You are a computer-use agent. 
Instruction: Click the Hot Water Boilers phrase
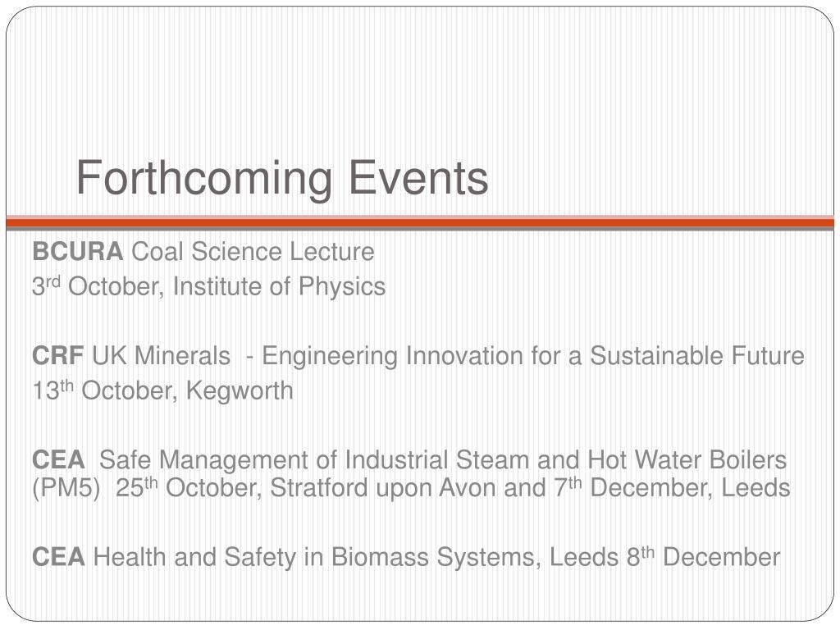click(x=687, y=459)
